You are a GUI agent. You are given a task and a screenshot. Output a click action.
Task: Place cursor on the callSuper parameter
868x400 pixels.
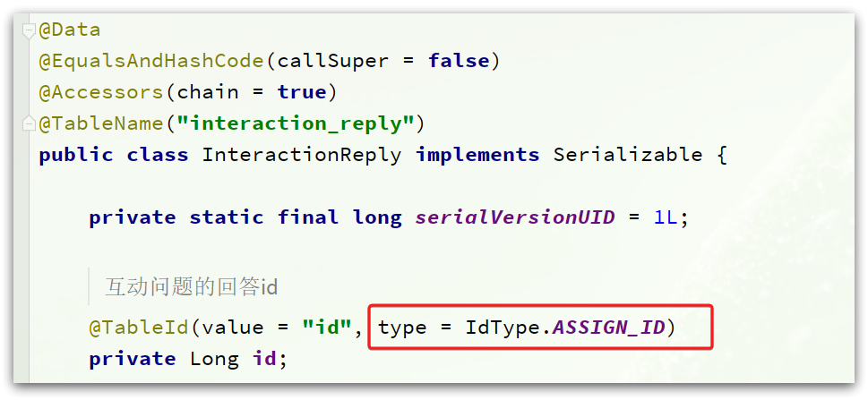(333, 60)
